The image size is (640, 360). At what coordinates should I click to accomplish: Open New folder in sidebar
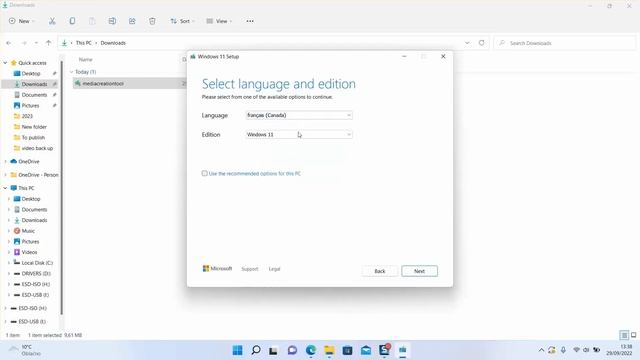pyautogui.click(x=34, y=127)
